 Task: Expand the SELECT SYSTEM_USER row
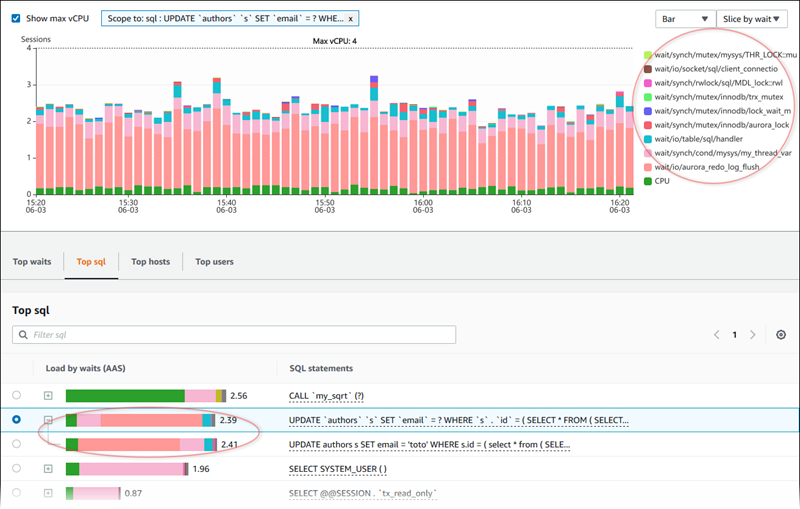[48, 468]
